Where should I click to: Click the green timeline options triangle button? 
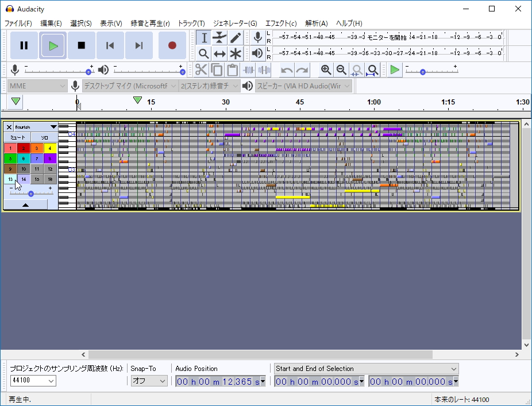16,102
